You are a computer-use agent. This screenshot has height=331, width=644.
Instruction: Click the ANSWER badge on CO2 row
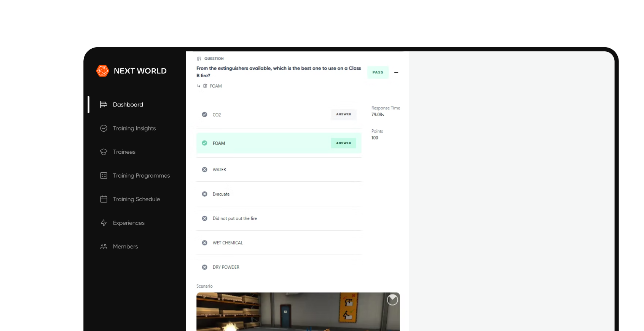pos(344,115)
